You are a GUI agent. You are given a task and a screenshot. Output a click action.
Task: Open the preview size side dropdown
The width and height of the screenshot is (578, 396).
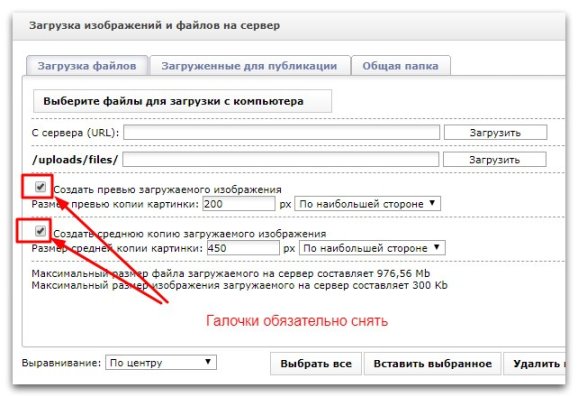pos(367,204)
